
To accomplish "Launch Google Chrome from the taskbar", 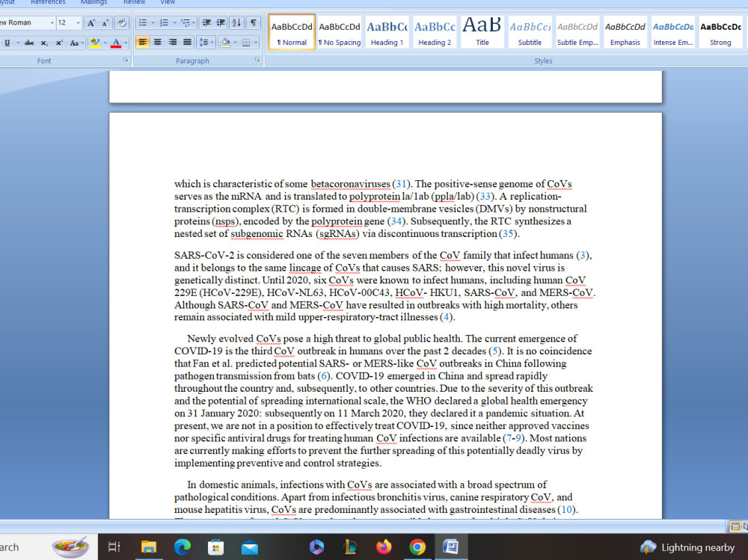I will click(417, 547).
